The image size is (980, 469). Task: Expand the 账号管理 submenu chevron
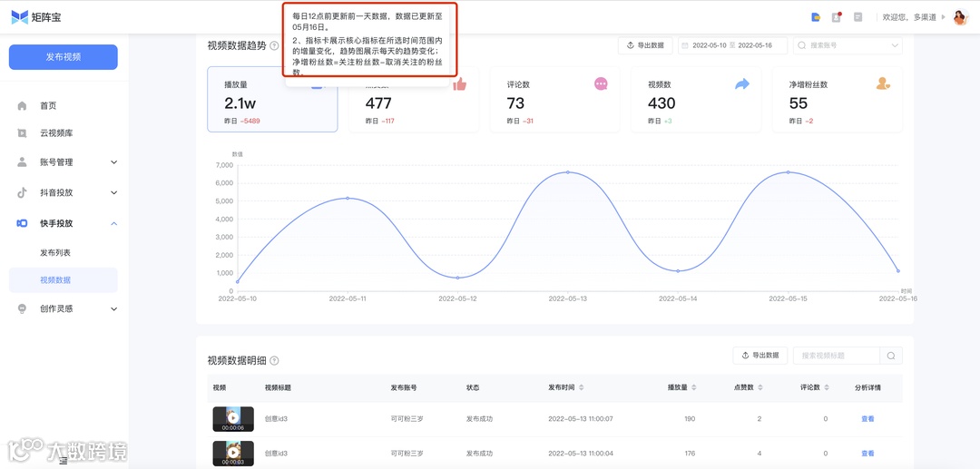coord(113,162)
